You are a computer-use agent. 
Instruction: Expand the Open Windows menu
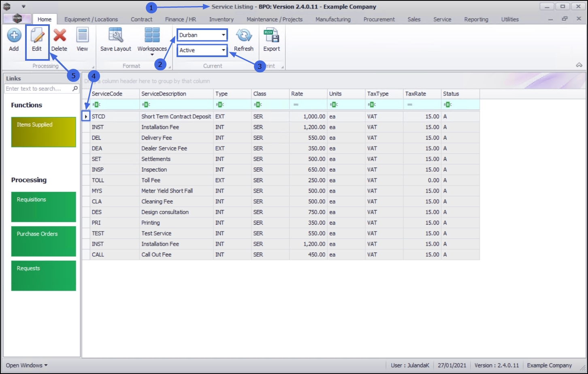(26, 365)
